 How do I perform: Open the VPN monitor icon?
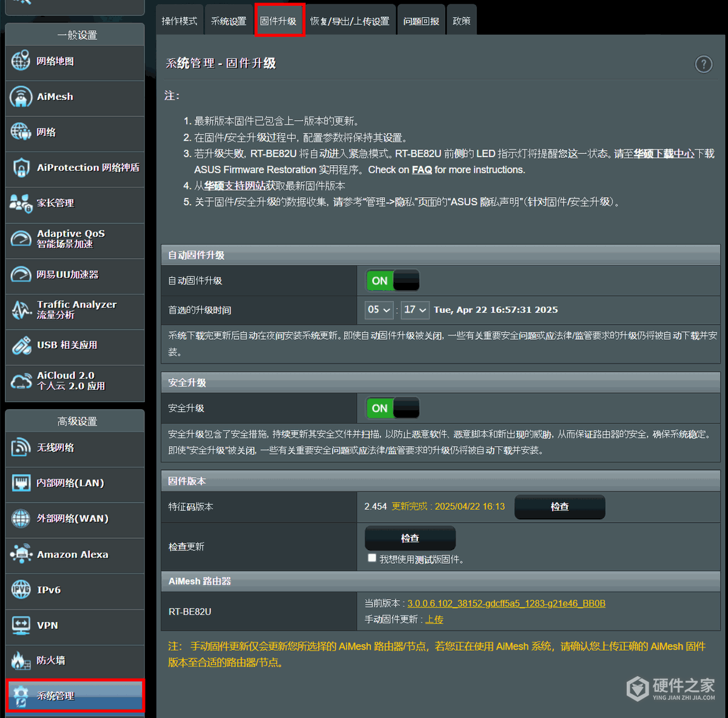coord(21,625)
